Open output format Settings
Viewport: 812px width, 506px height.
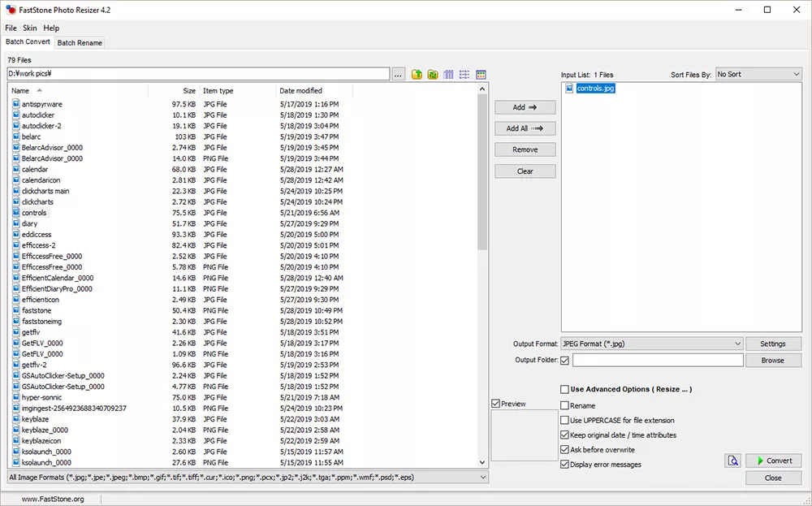(773, 344)
